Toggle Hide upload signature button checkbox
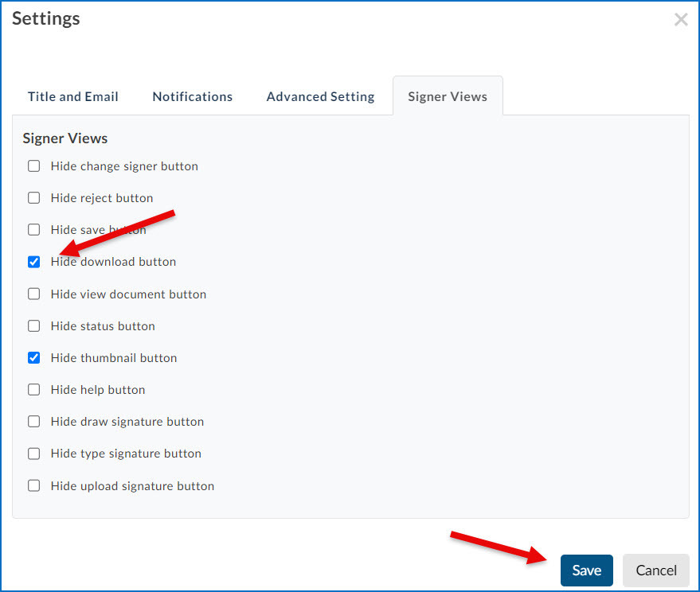The image size is (700, 592). point(34,485)
